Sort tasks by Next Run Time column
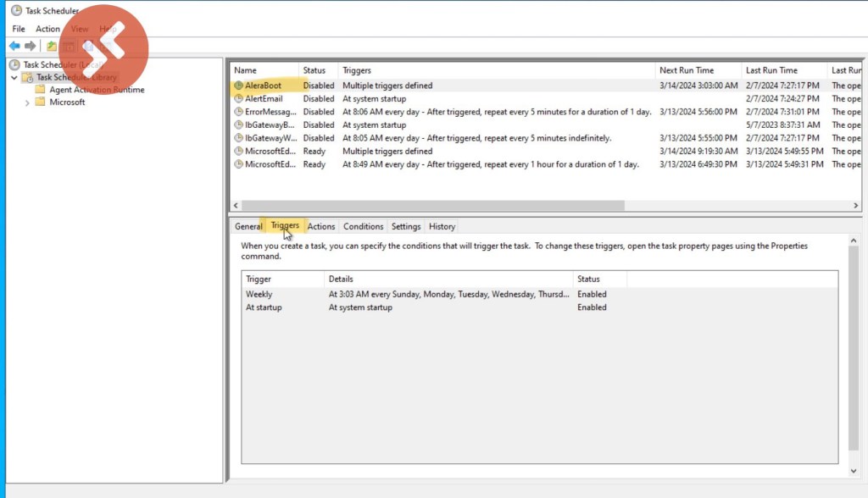868x498 pixels. (x=687, y=70)
